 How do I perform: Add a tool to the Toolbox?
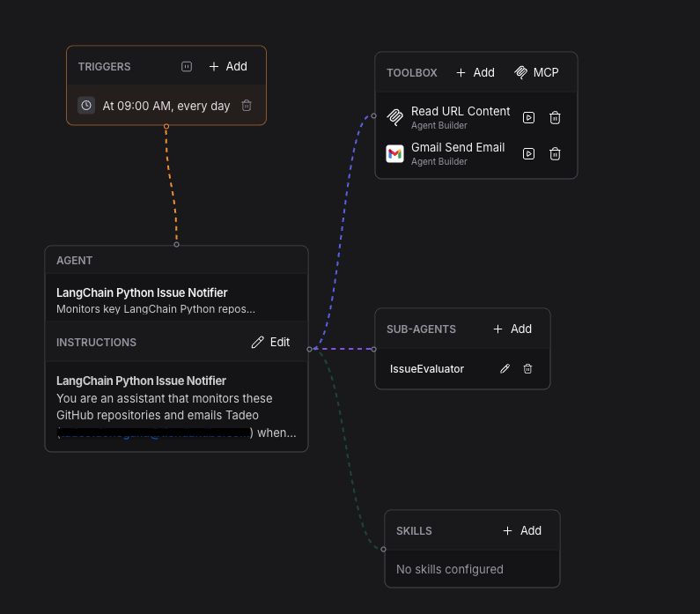click(x=475, y=72)
